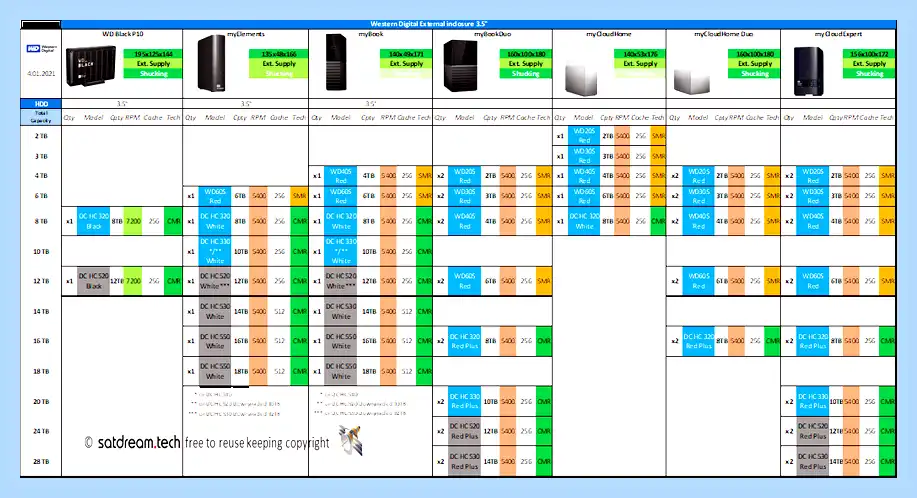Select 'DC HC 530 White' in myElements column
This screenshot has height=498, width=917.
coord(215,312)
